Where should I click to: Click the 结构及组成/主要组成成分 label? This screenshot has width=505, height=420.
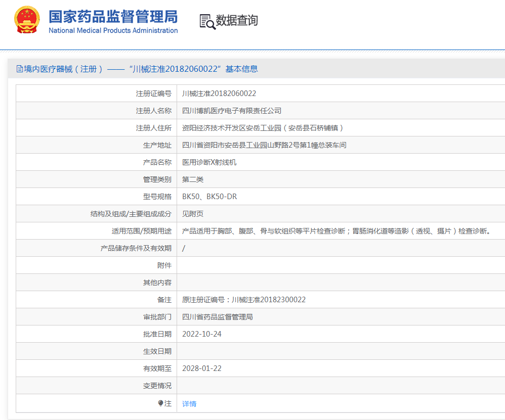pyautogui.click(x=131, y=214)
